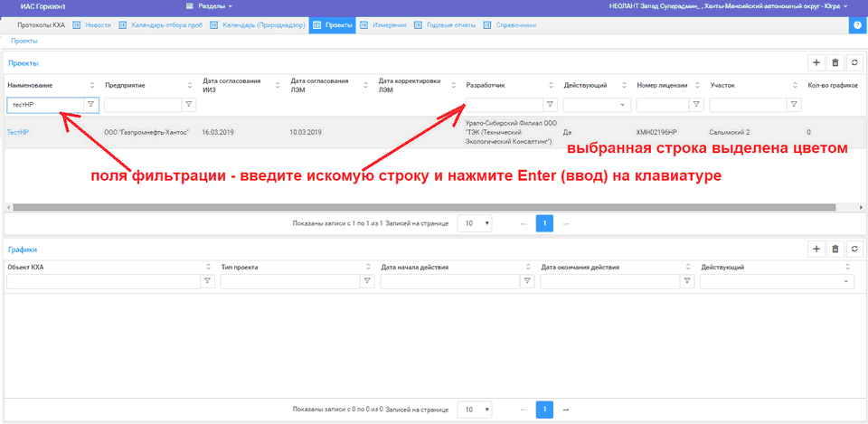868x424 pixels.
Task: Switch to Справочники tab
Action: pos(510,25)
